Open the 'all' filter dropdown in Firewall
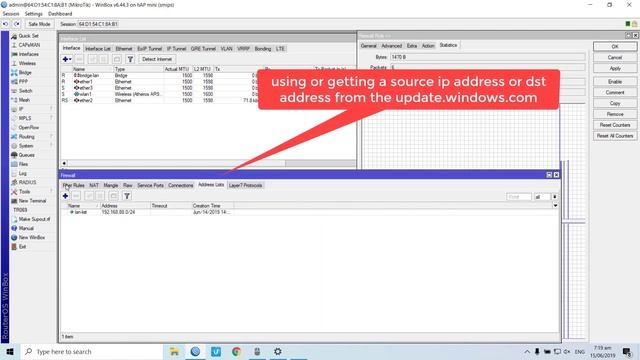This screenshot has height=360, width=640. [x=555, y=197]
